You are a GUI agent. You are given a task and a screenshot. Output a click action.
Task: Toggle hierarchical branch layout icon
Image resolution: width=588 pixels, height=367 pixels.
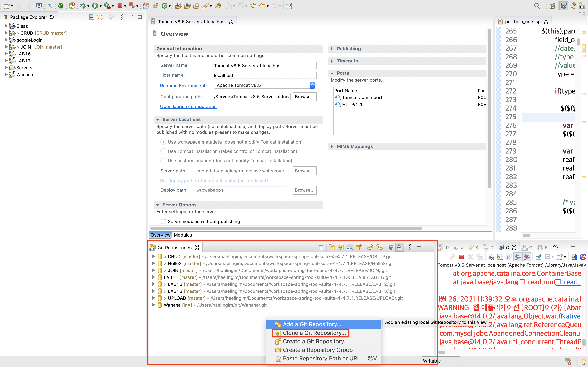pos(391,247)
